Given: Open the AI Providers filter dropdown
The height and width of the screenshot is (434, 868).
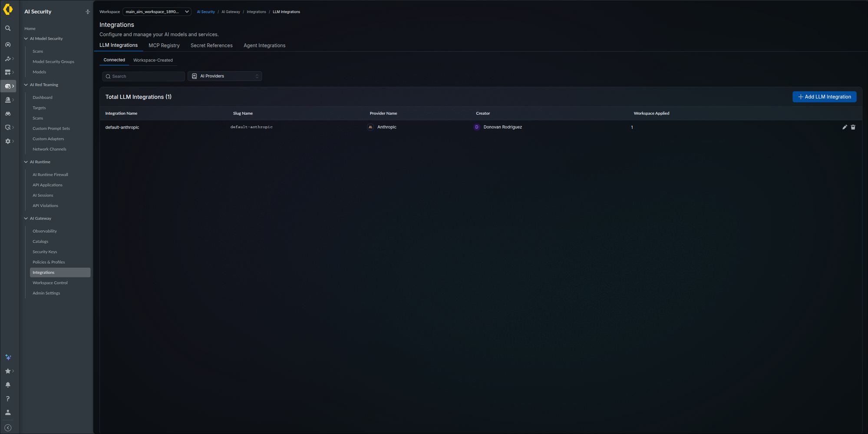Looking at the screenshot, I should (225, 76).
